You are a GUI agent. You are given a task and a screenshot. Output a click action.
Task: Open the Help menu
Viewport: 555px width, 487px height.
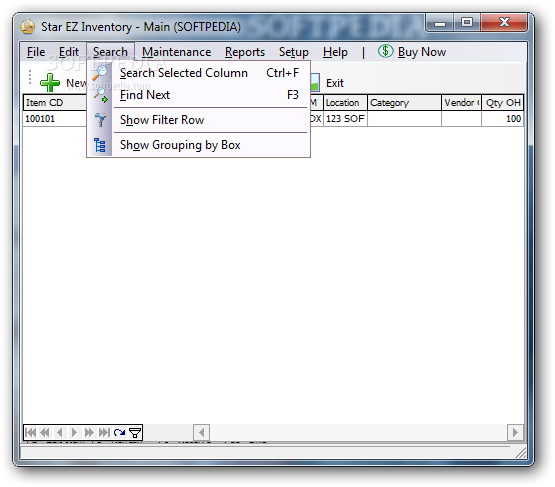(335, 52)
